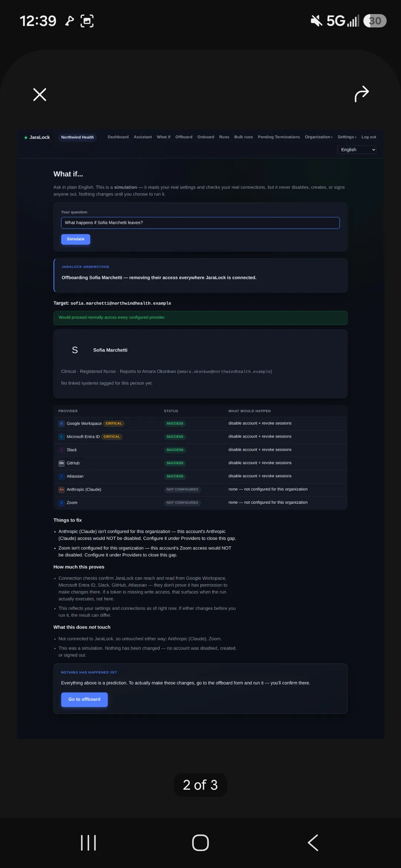Tap the share arrow icon
The height and width of the screenshot is (868, 401).
point(362,94)
